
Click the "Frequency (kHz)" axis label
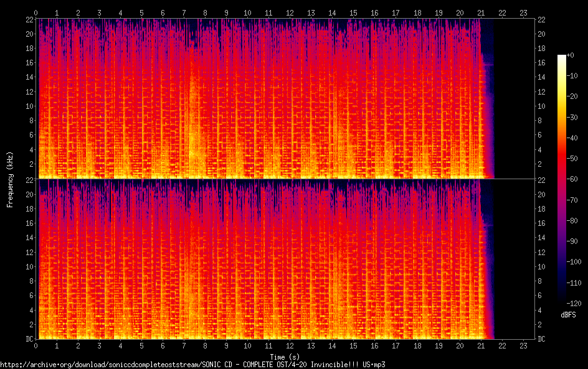point(10,179)
